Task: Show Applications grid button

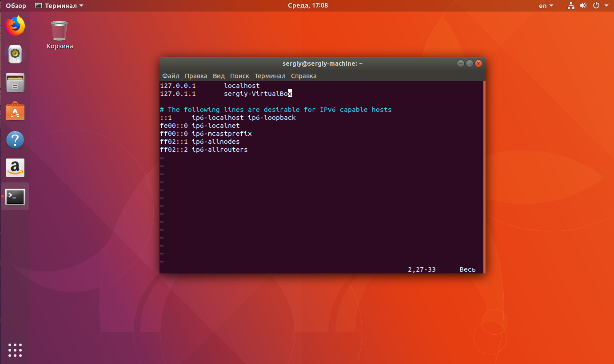Action: [15, 350]
